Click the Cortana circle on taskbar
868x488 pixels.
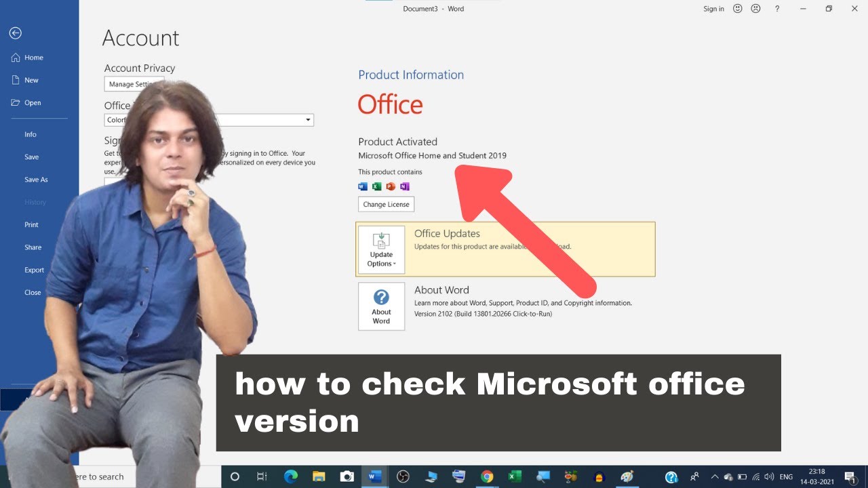click(235, 476)
